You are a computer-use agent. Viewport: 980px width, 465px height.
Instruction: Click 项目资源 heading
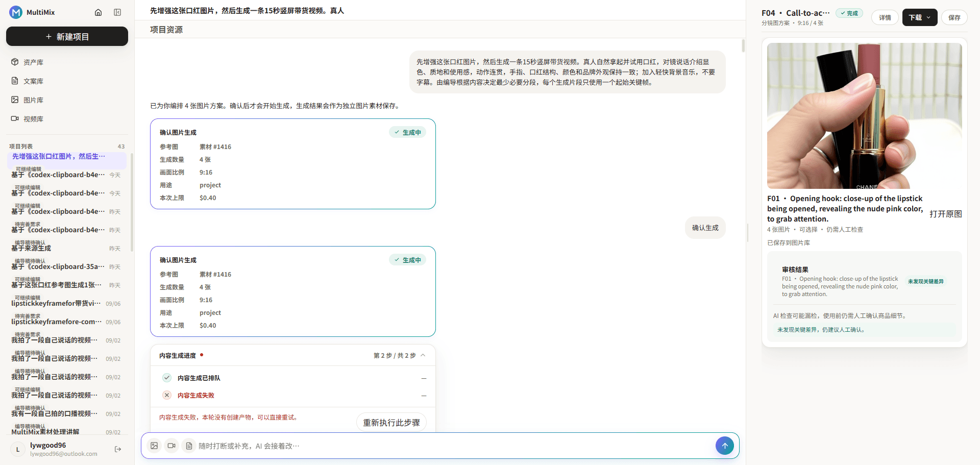pyautogui.click(x=166, y=30)
